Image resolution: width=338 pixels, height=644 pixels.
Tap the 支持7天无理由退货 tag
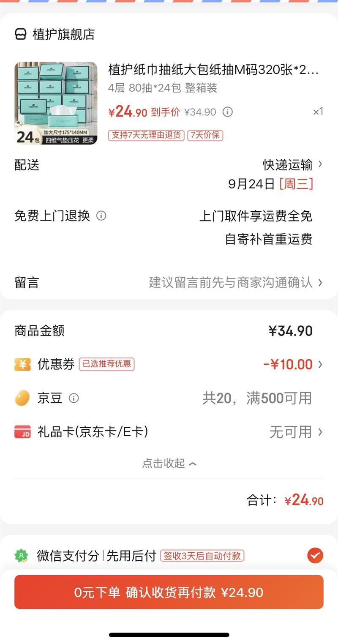(146, 135)
